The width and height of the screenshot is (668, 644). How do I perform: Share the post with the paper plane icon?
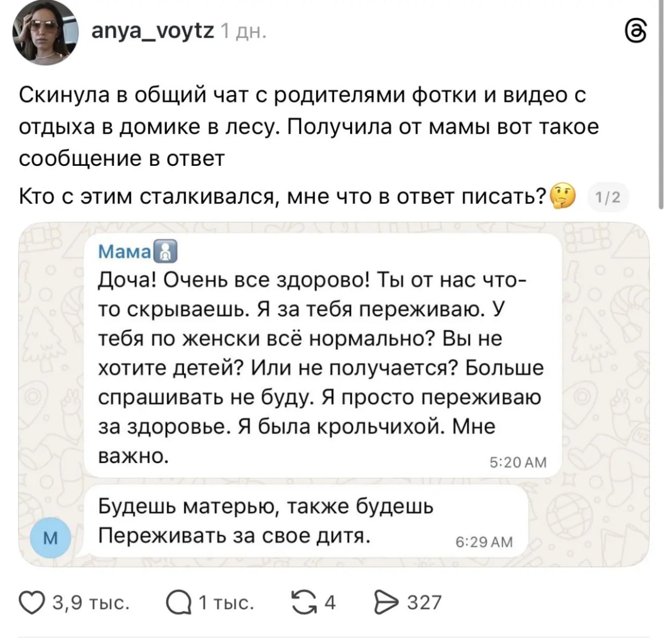tap(383, 603)
